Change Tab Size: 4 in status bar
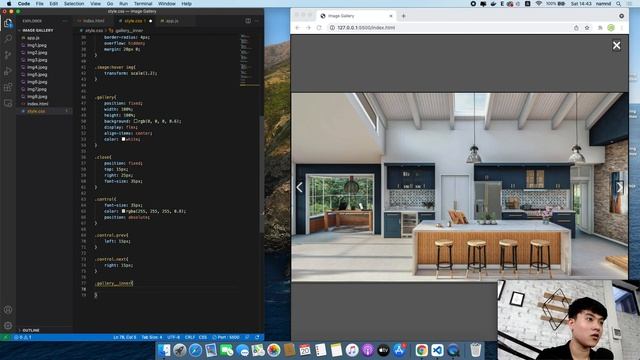 152,338
